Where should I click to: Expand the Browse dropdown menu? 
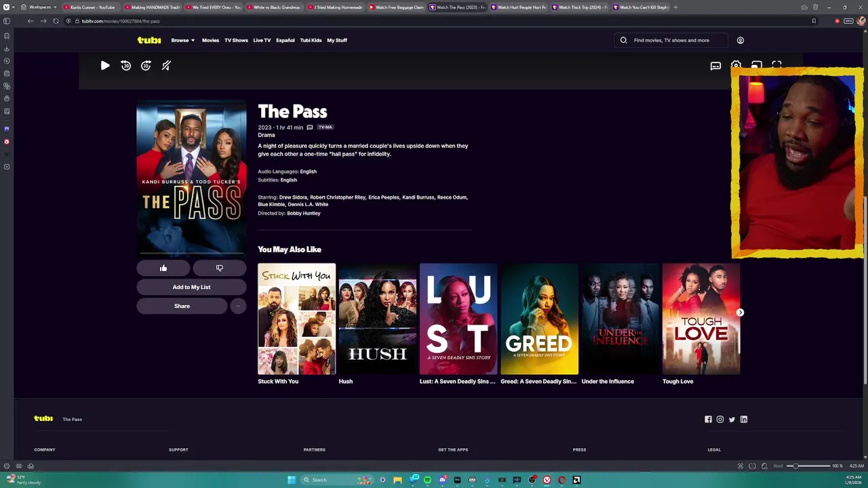tap(182, 40)
